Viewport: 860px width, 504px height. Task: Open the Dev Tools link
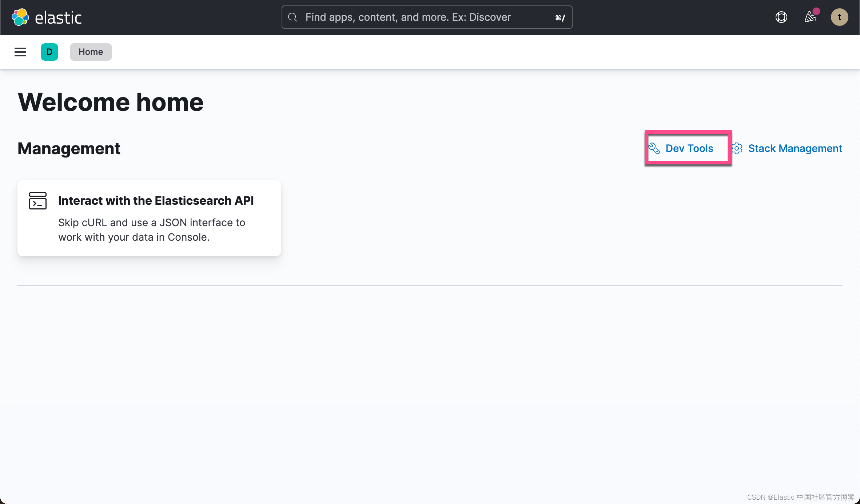point(689,148)
